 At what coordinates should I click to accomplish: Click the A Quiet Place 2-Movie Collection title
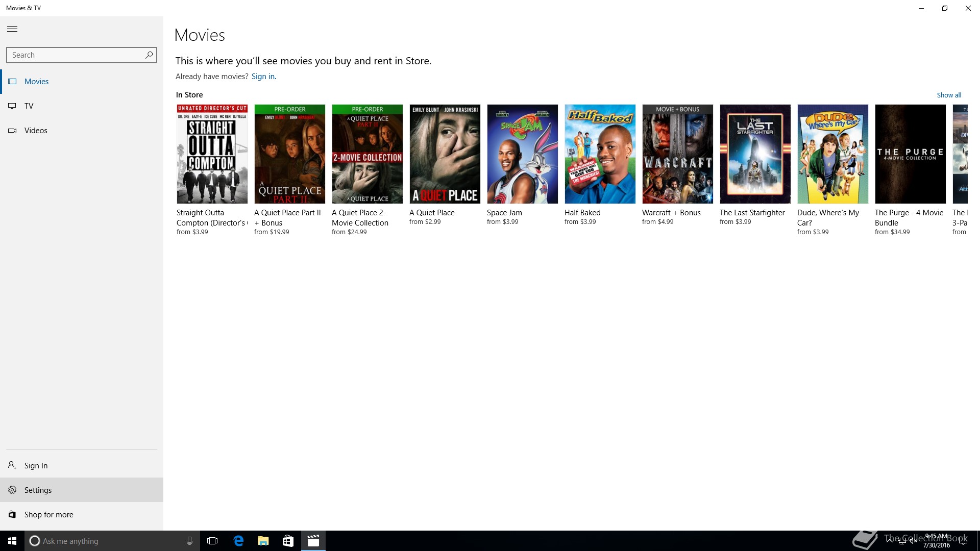(x=360, y=218)
